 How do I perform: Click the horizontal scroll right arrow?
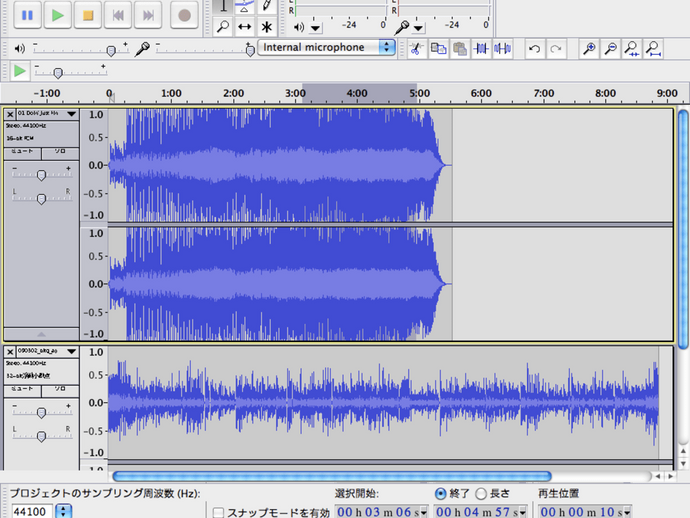pos(671,476)
